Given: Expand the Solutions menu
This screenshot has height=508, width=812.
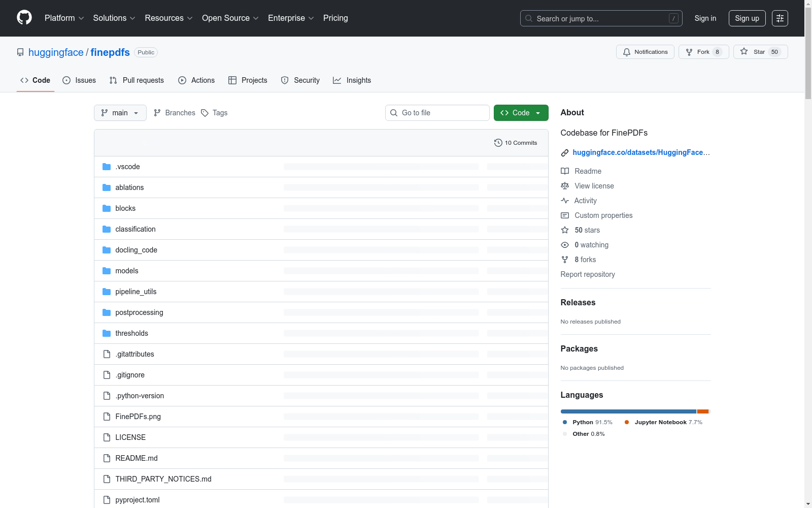Looking at the screenshot, I should (114, 18).
